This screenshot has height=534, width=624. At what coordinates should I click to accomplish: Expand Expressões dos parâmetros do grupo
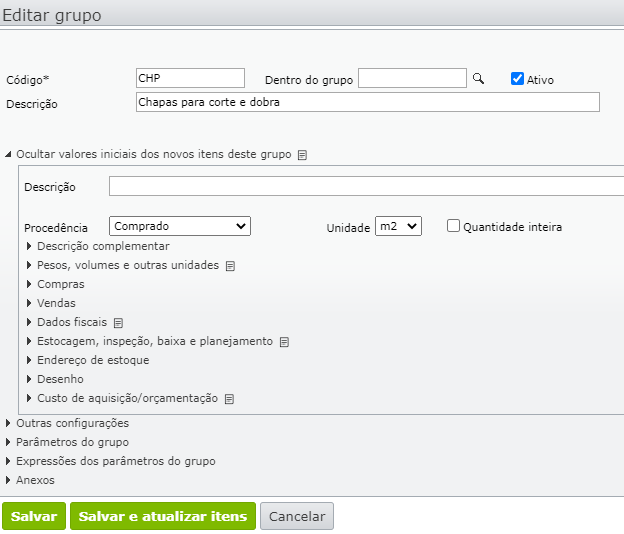click(x=110, y=461)
